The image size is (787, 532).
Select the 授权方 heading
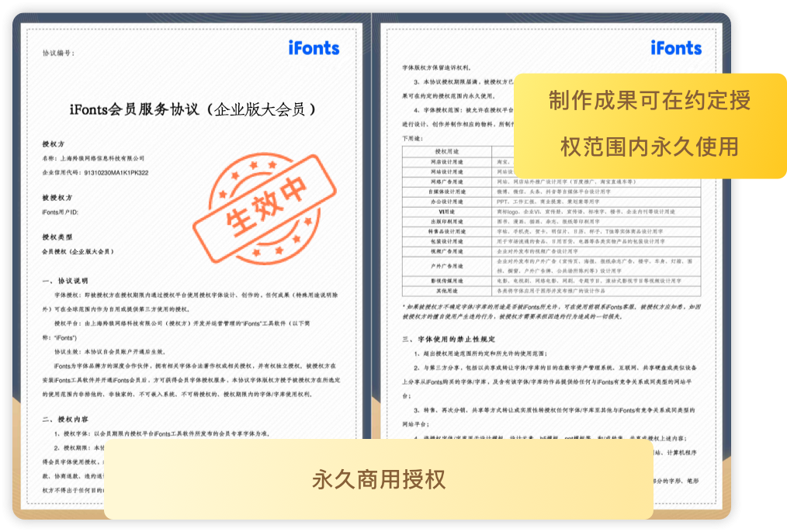54,144
